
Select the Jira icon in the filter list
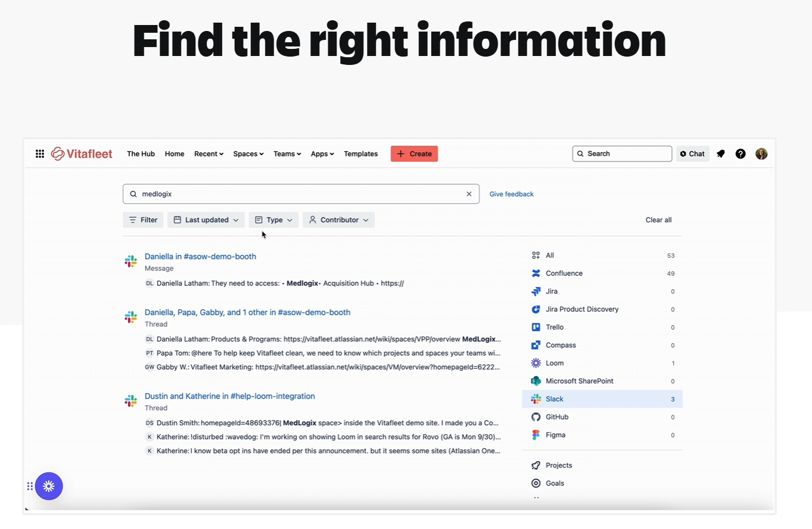536,291
